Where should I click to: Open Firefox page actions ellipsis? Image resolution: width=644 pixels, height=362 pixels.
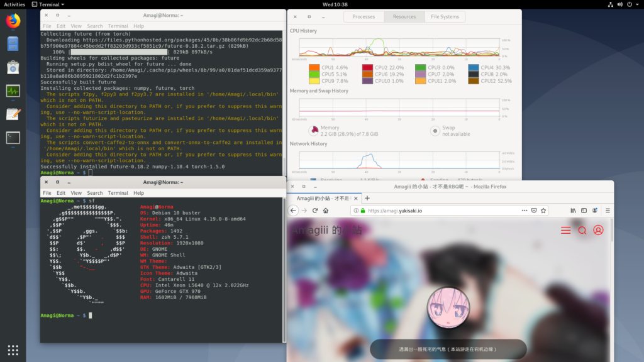(x=525, y=211)
